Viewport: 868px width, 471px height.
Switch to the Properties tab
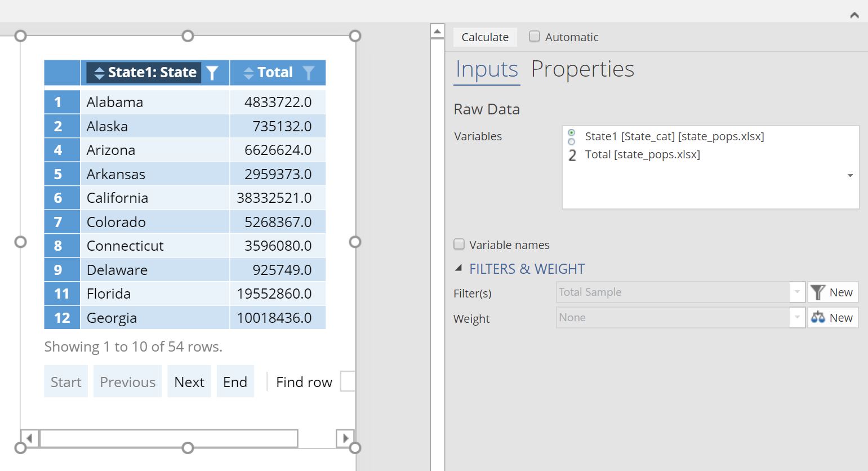tap(582, 69)
